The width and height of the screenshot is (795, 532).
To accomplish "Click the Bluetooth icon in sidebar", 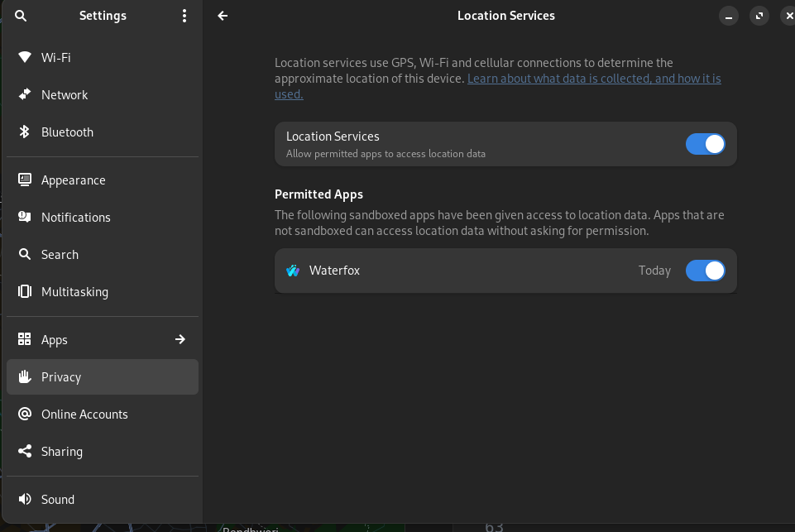I will click(24, 132).
